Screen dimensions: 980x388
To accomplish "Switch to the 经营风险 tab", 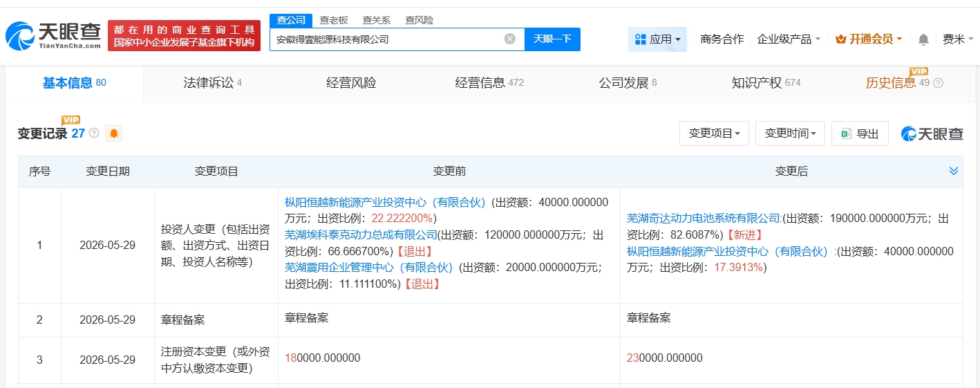I will [351, 83].
